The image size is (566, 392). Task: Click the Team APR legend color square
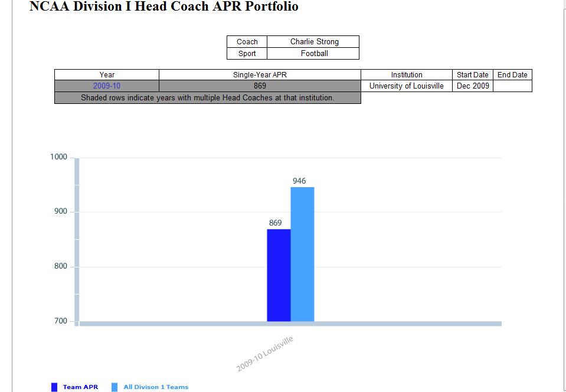54,387
